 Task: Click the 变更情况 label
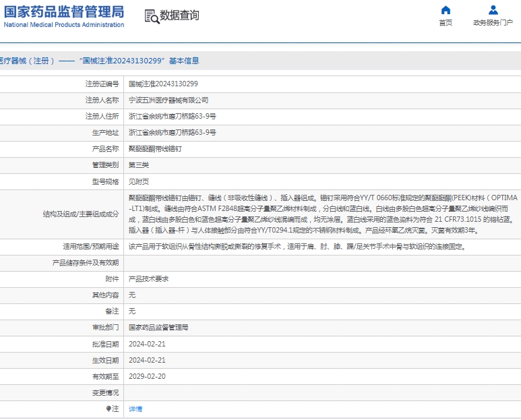click(x=105, y=393)
